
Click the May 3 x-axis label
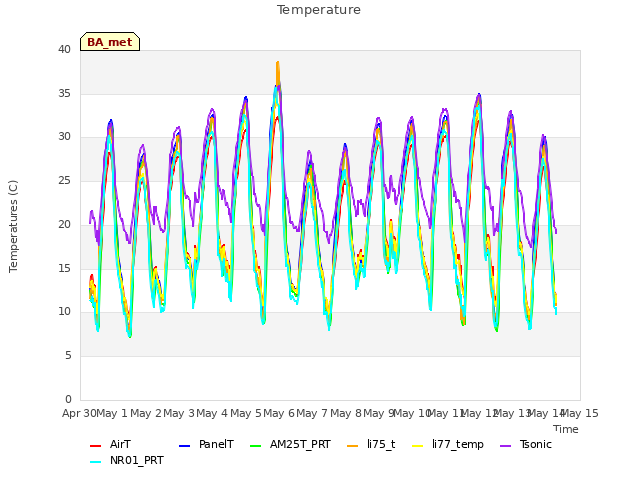click(x=179, y=413)
